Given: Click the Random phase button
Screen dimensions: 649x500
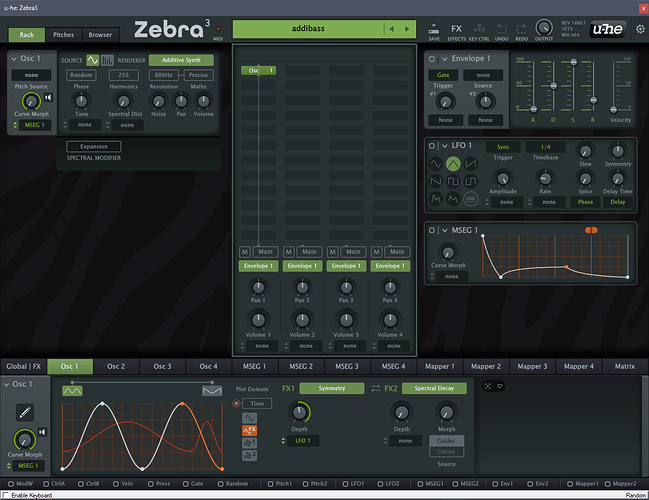Looking at the screenshot, I should (81, 75).
